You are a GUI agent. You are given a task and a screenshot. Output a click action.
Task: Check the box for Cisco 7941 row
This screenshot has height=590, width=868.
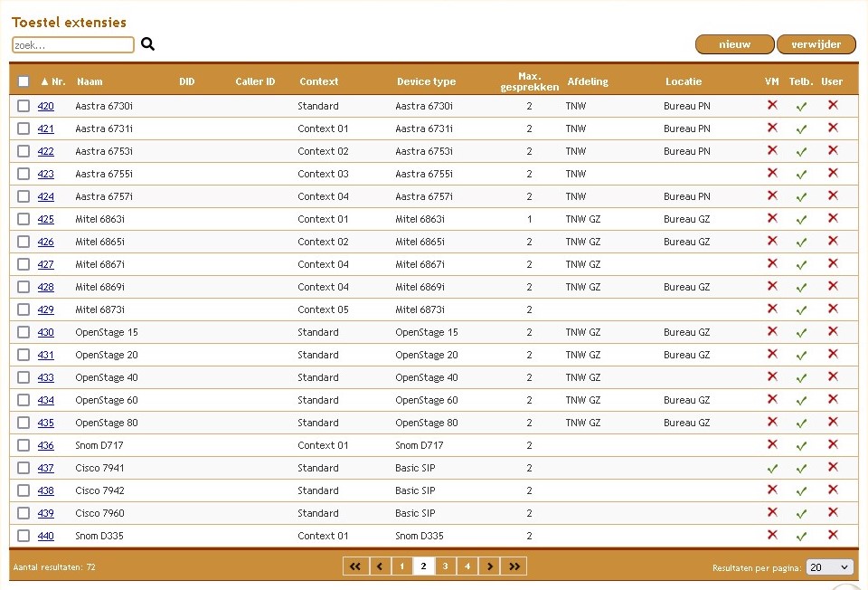pos(24,468)
